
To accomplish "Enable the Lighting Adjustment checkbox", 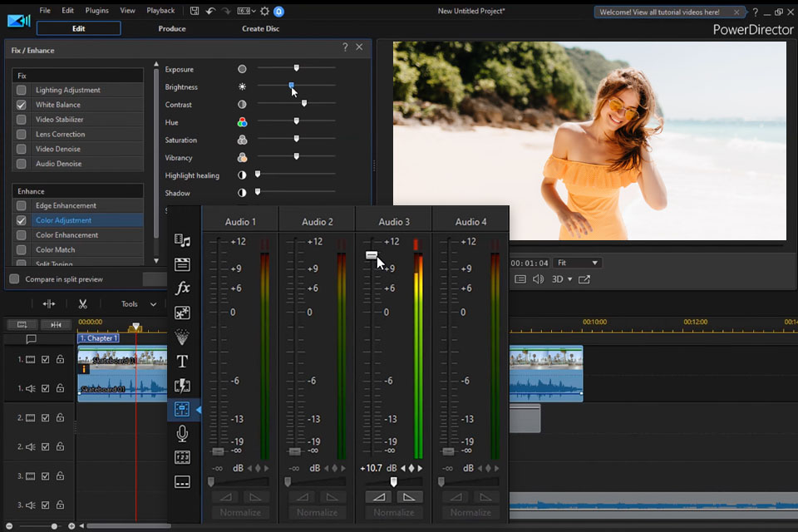I will 21,90.
